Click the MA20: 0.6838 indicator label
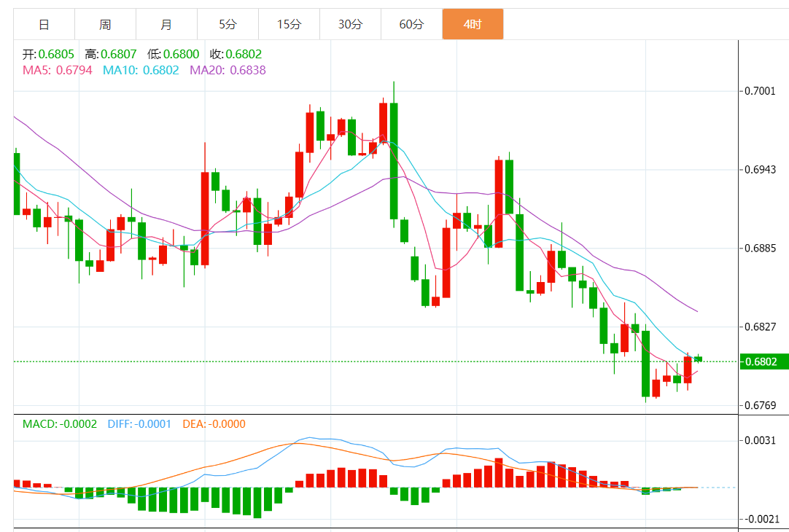Viewport: 789px width, 532px height. coord(228,70)
